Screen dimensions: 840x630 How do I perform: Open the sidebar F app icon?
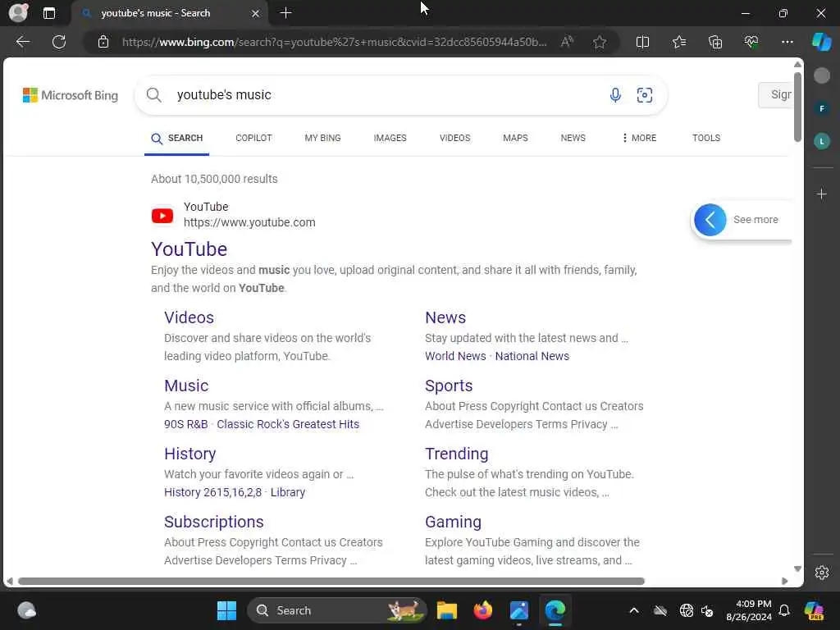click(822, 109)
